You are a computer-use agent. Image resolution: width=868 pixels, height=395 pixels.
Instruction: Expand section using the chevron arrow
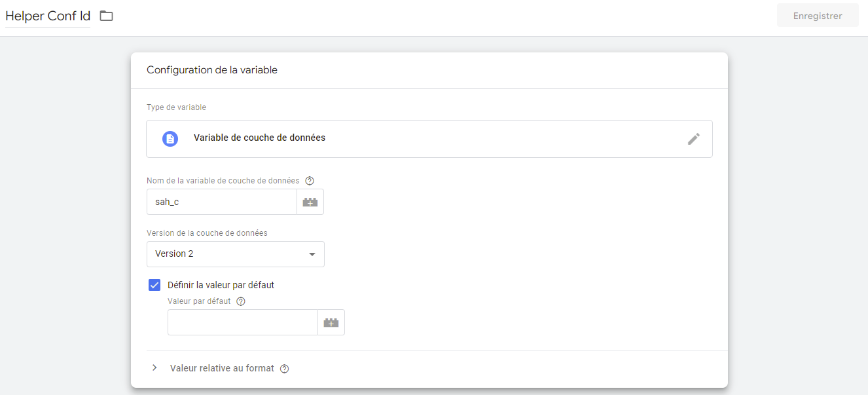click(x=154, y=368)
